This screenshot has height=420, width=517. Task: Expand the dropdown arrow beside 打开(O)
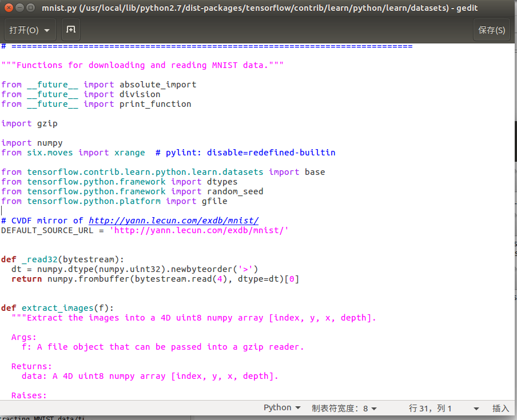tap(47, 30)
